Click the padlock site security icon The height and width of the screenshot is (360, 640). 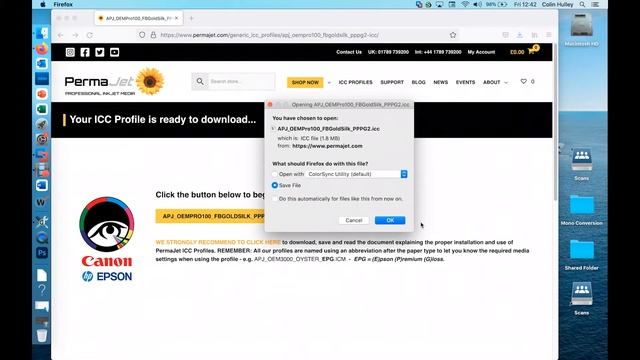[153, 35]
